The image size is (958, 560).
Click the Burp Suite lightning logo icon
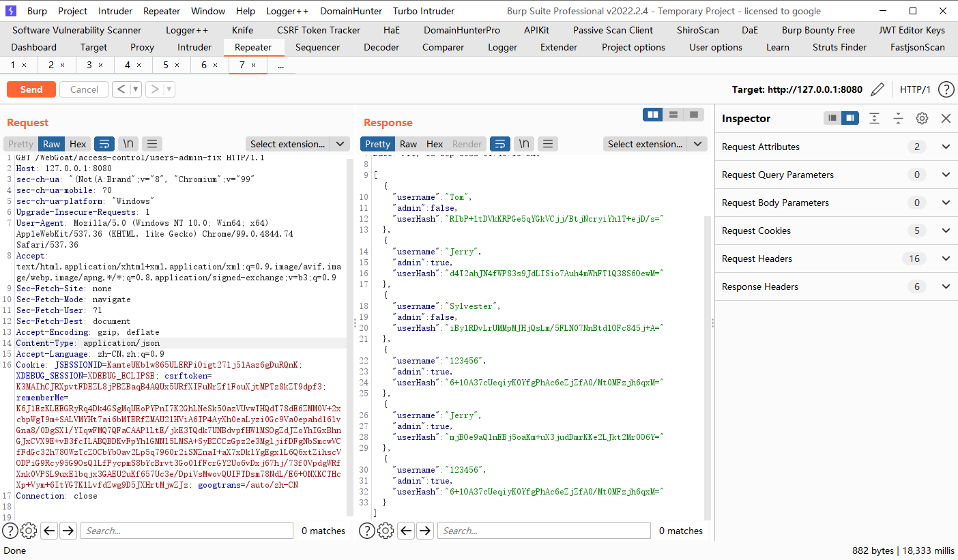pyautogui.click(x=11, y=11)
